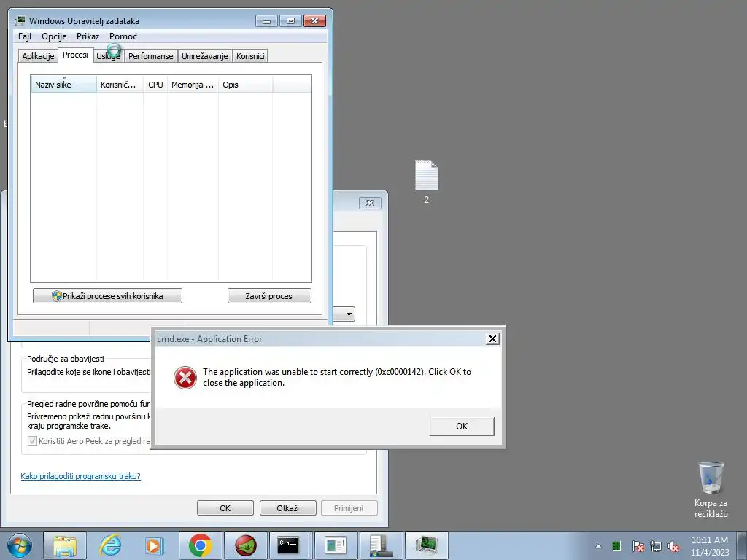Viewport: 747px width, 560px height.
Task: Click OK in taskbar properties dialog
Action: (225, 508)
